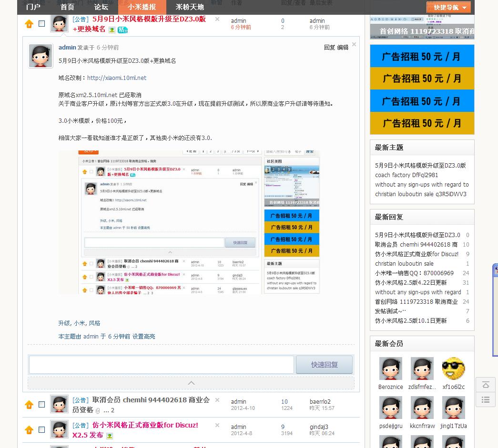498x448 pixels.
Task: Select the 小米播报 tab
Action: [142, 7]
